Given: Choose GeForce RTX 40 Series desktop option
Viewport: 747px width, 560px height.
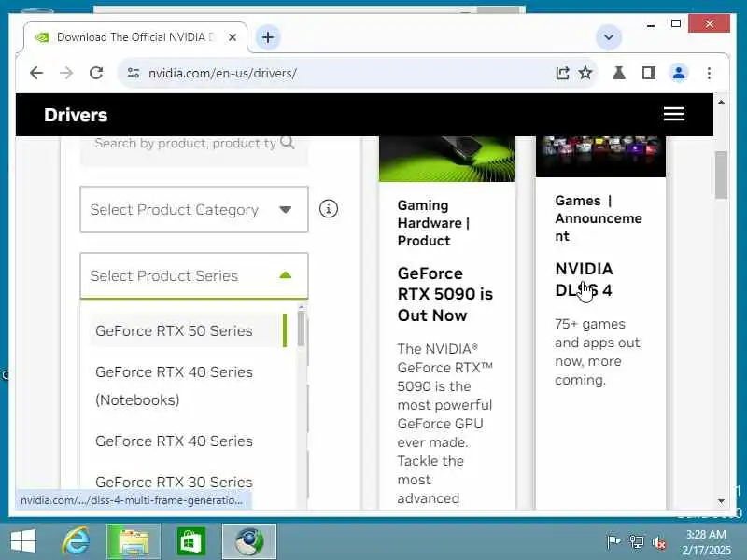Looking at the screenshot, I should [x=189, y=441].
